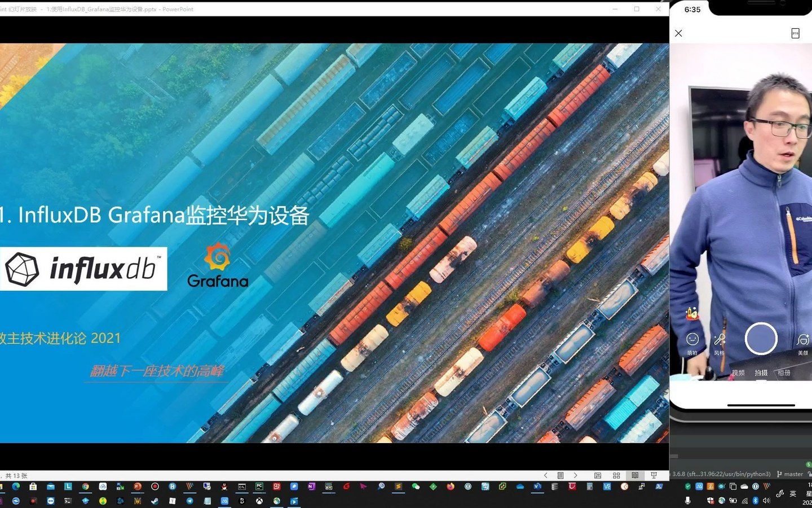812x508 pixels.
Task: Open WeChat from the taskbar
Action: (416, 486)
